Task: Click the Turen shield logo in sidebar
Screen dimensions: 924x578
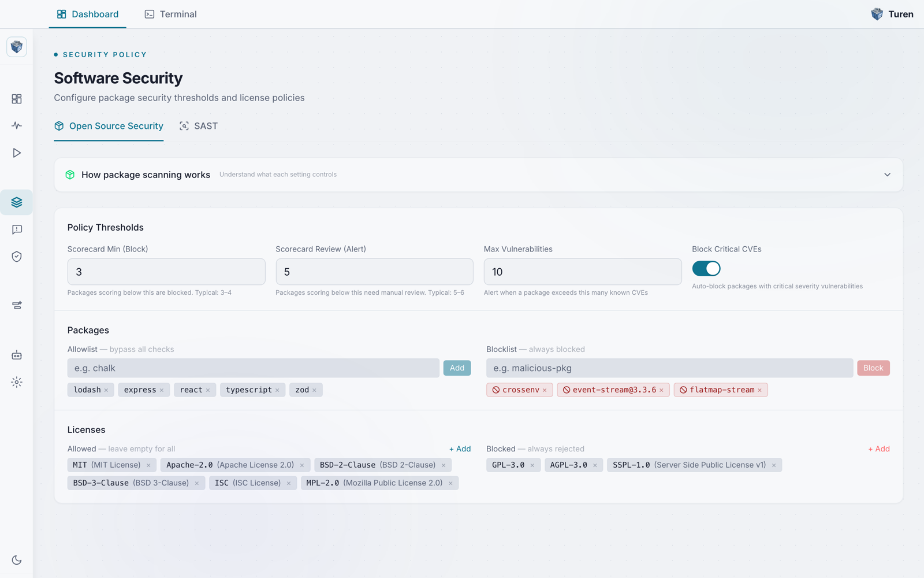Action: point(17,47)
